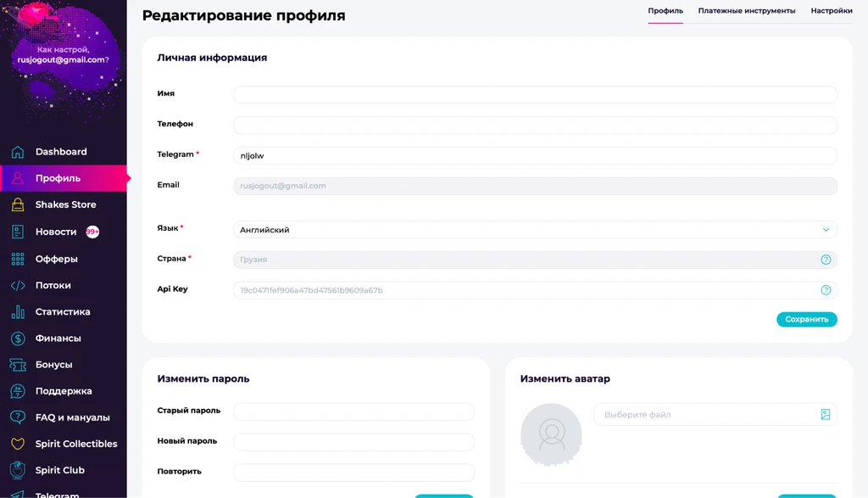Click the Изменить аватар heading
The height and width of the screenshot is (498, 868).
point(565,379)
